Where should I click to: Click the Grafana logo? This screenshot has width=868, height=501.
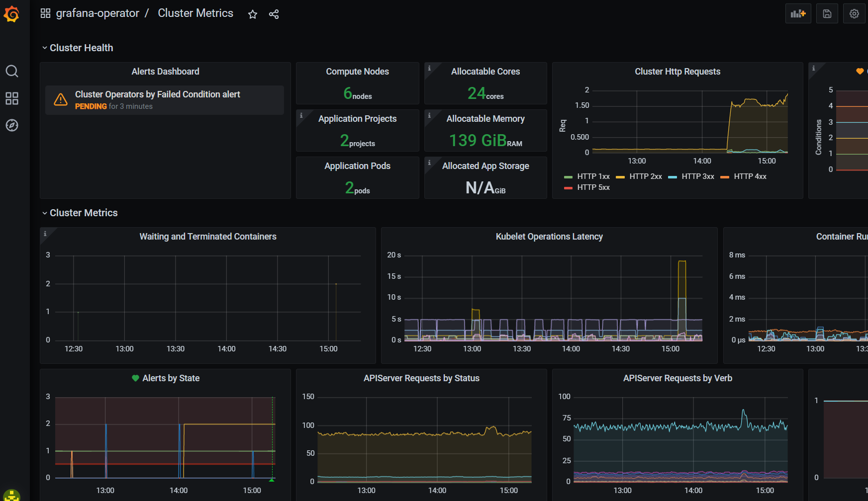pyautogui.click(x=12, y=14)
